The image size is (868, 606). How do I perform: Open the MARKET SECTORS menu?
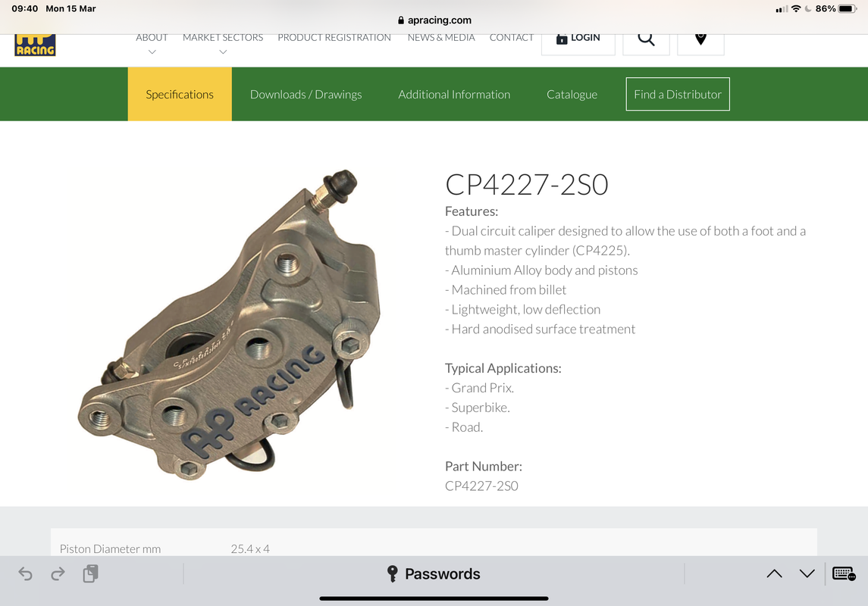pos(223,38)
